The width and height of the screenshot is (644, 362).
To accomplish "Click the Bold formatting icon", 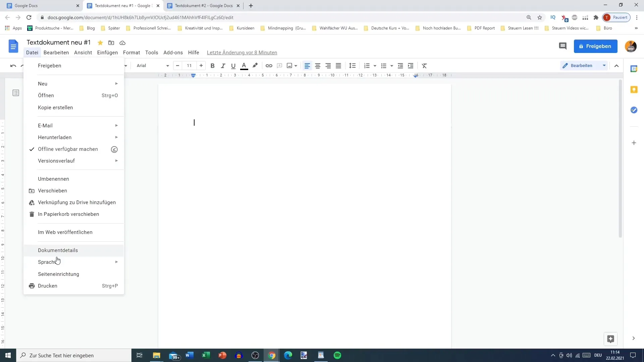I will (213, 66).
